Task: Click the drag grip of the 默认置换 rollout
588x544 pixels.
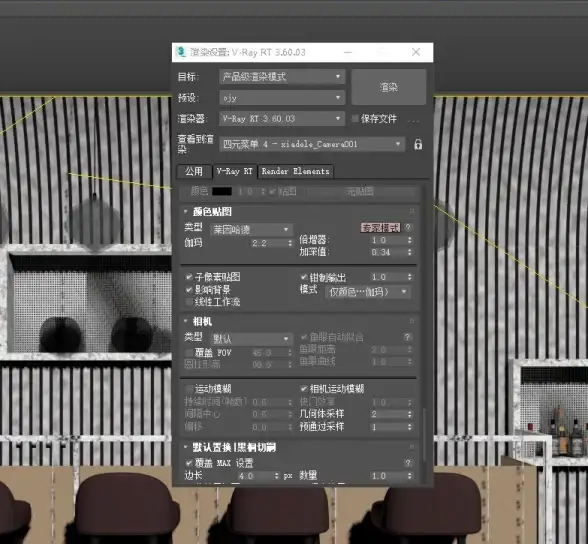Action: pyautogui.click(x=412, y=447)
